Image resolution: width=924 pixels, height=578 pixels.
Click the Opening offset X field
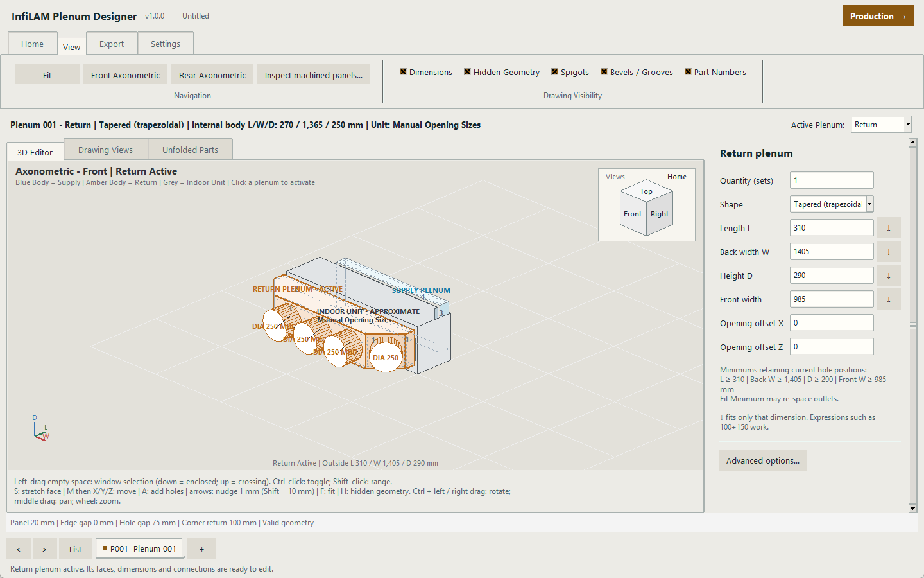click(832, 323)
